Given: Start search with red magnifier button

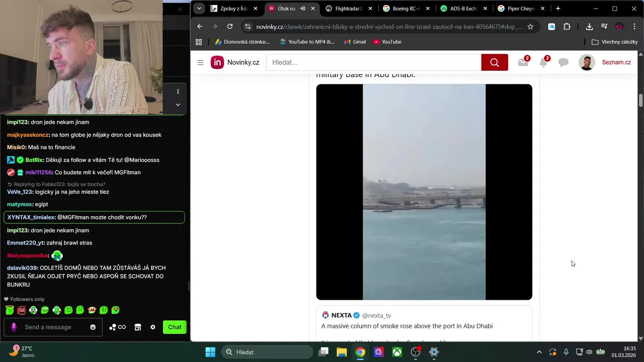Looking at the screenshot, I should pos(495,62).
